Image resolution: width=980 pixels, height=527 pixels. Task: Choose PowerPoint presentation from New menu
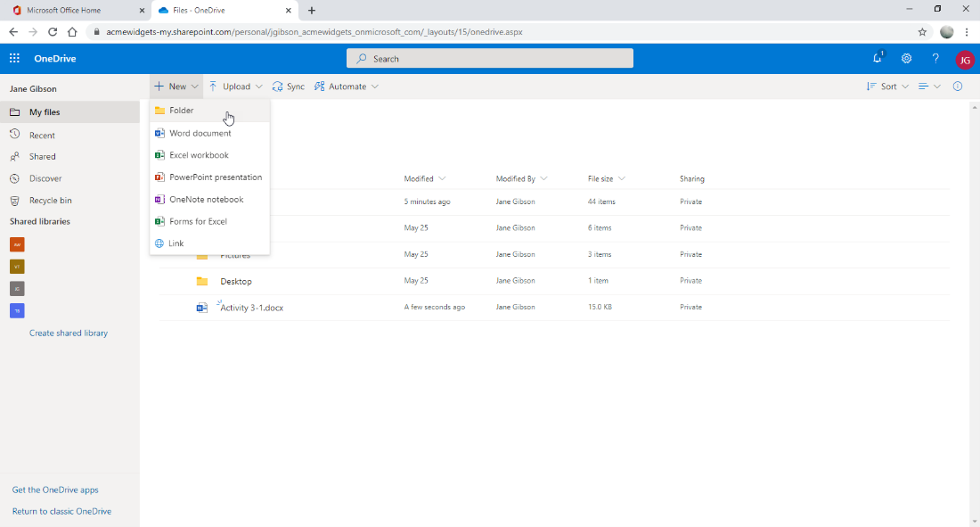tap(209, 177)
